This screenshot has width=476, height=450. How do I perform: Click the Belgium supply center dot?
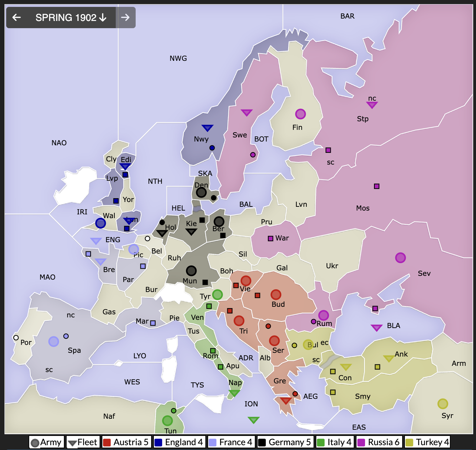click(x=147, y=238)
